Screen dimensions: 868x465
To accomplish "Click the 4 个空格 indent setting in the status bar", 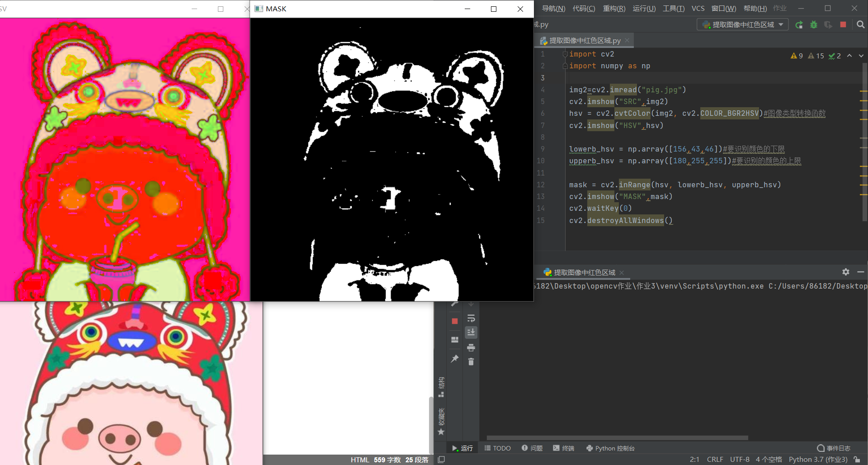I will tap(769, 459).
